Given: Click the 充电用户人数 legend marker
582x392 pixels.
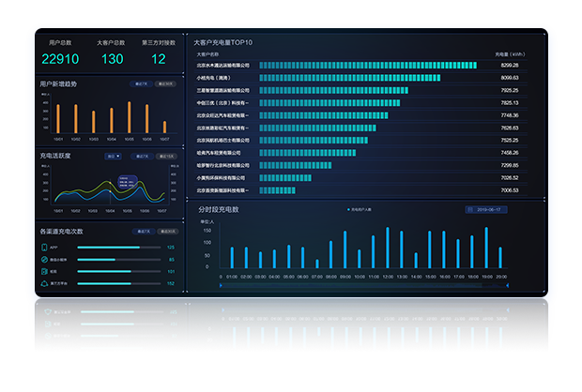Looking at the screenshot, I should [347, 209].
